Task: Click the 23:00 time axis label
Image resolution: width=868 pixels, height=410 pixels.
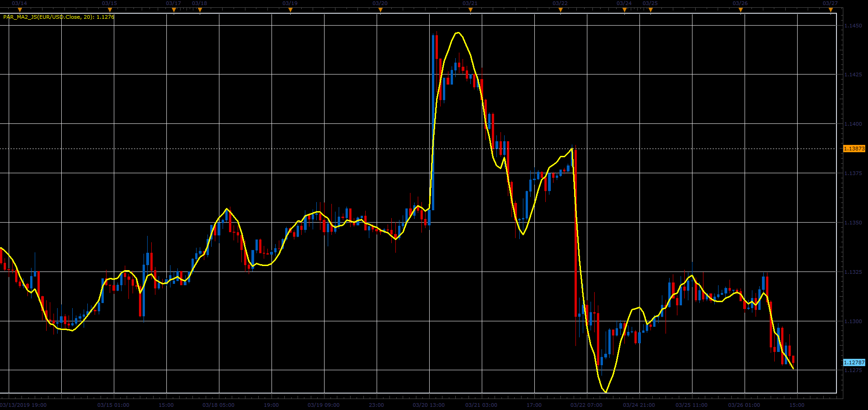Action: pyautogui.click(x=377, y=405)
